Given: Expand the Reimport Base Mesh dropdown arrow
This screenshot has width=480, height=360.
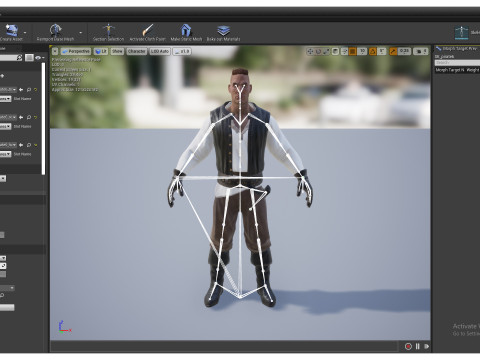Looking at the screenshot, I should [x=80, y=33].
